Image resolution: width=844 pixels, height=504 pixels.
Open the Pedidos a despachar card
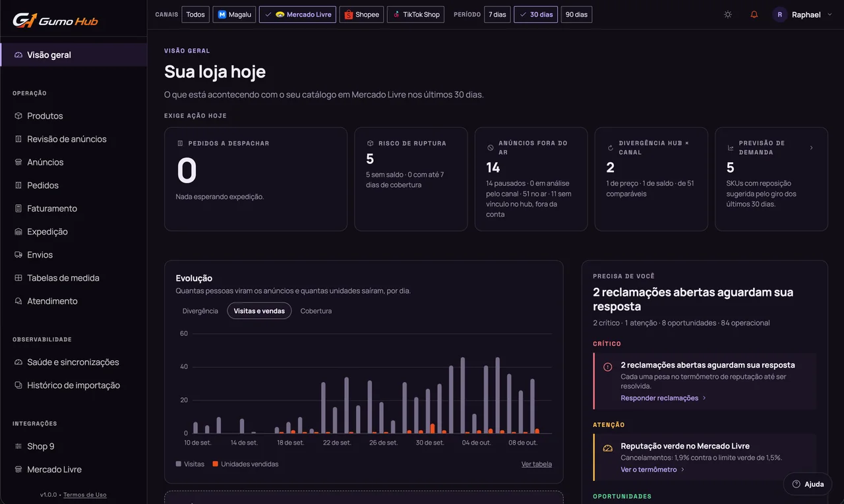(x=256, y=179)
